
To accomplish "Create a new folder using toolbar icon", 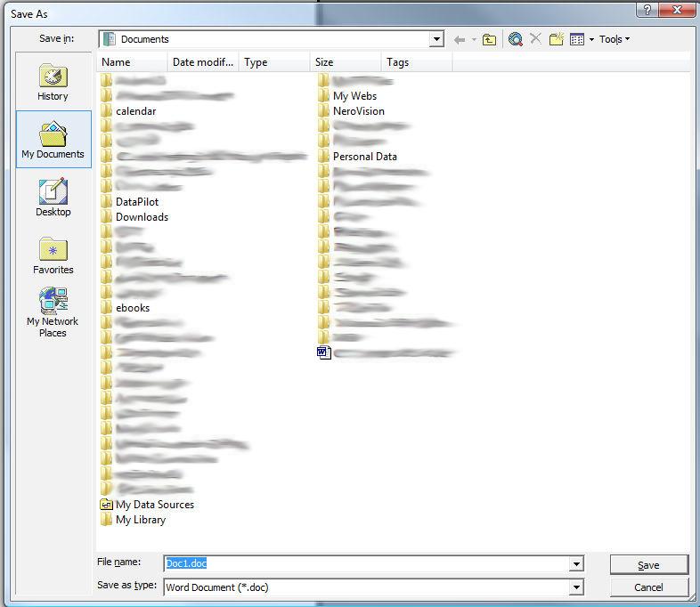I will [x=557, y=39].
